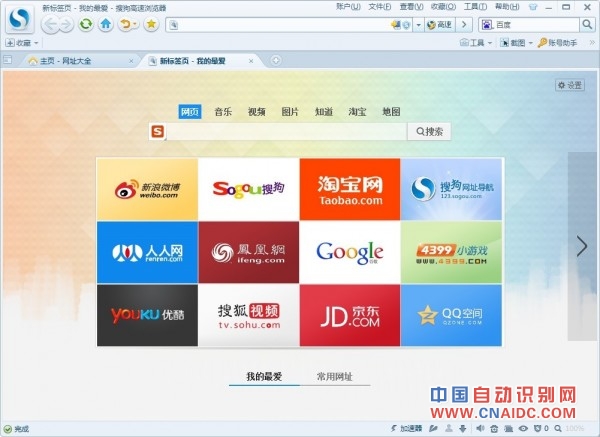Show next page of favorites with right chevron
The width and height of the screenshot is (600, 437).
pos(582,246)
